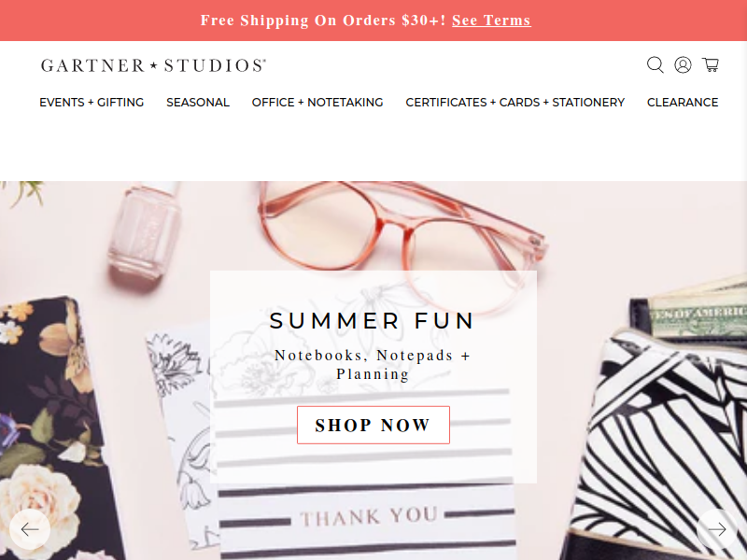
Task: Follow the See Terms link
Action: coord(492,21)
